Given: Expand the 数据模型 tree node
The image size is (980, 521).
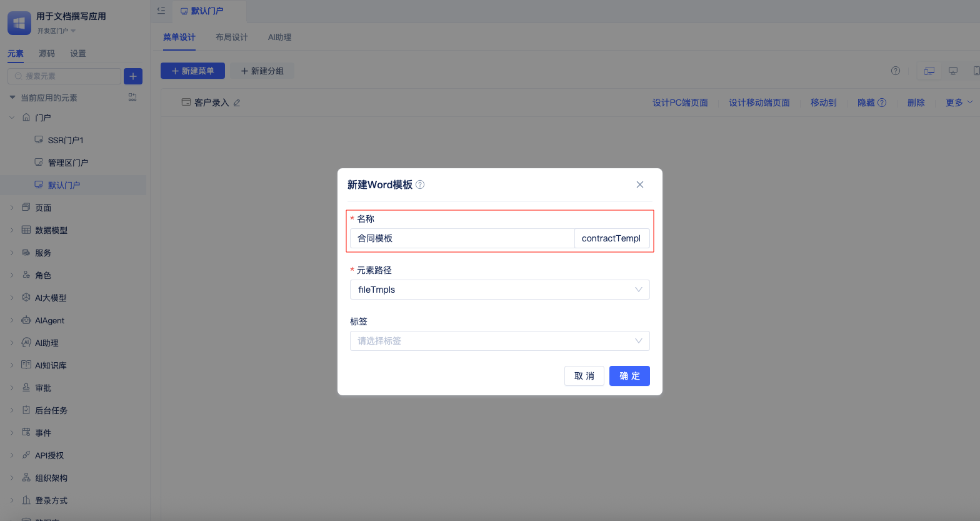Looking at the screenshot, I should (x=12, y=230).
